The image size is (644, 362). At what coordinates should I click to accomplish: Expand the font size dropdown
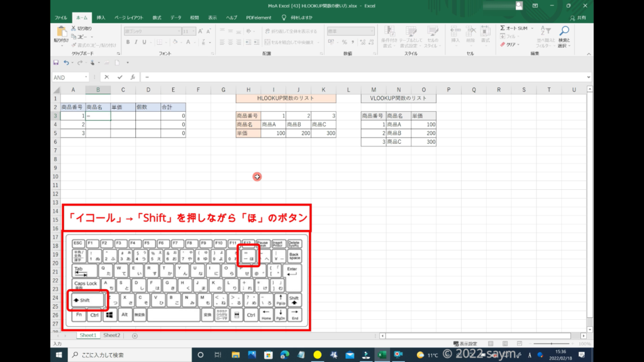(x=194, y=31)
